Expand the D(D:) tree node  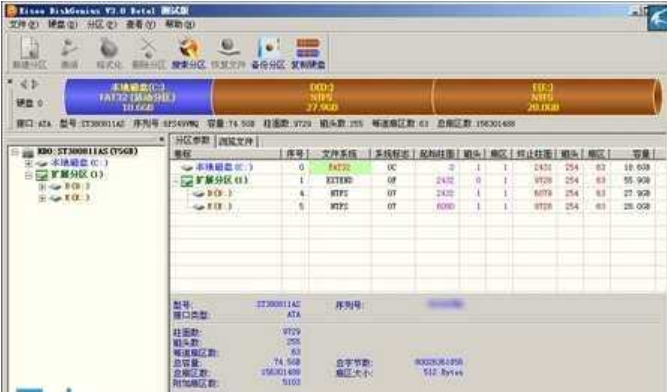coord(42,187)
